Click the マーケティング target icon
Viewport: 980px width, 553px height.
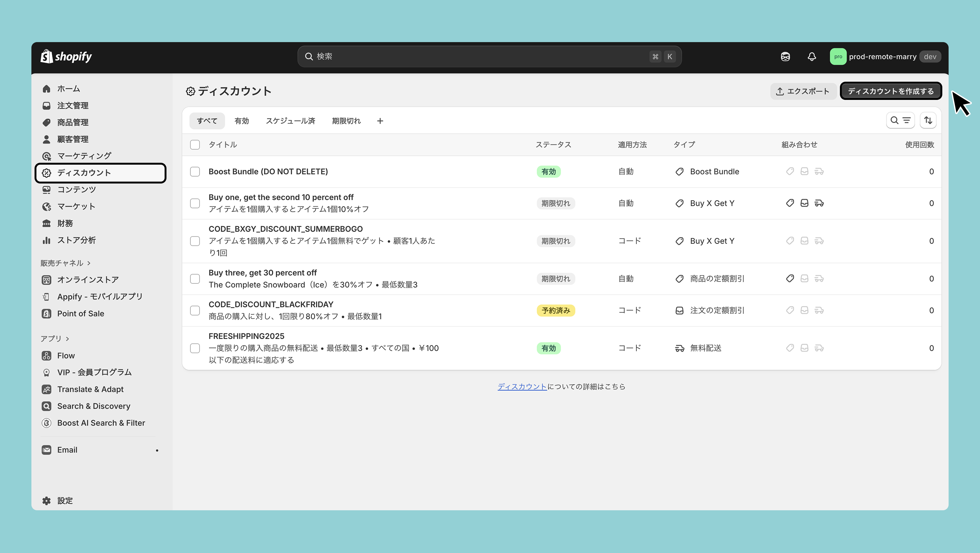click(x=46, y=156)
